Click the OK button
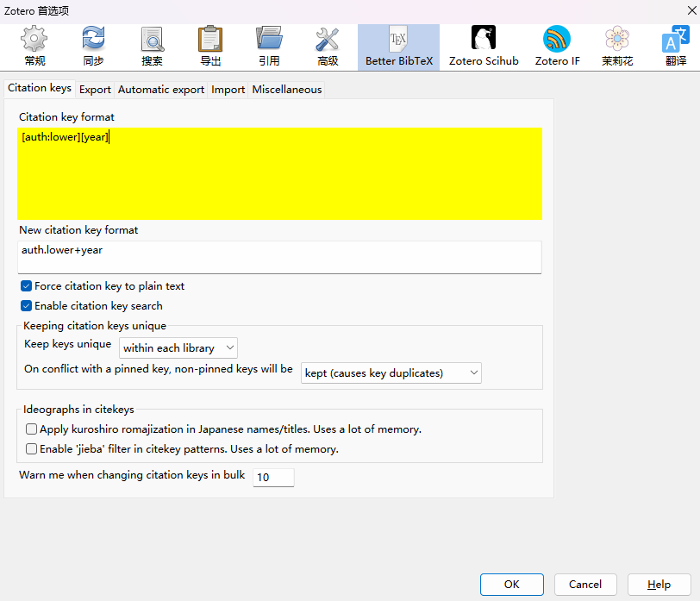The width and height of the screenshot is (700, 601). pos(511,585)
